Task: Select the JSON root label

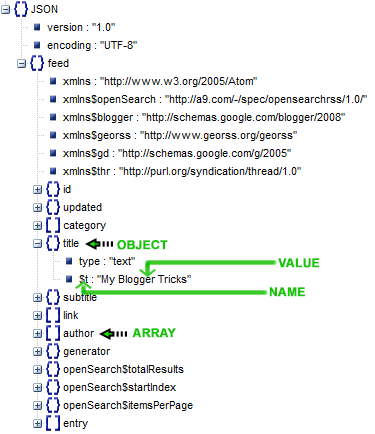Action: click(x=44, y=9)
